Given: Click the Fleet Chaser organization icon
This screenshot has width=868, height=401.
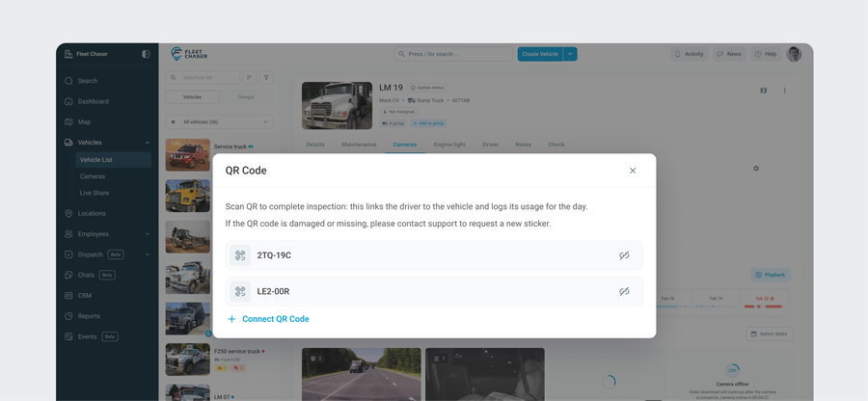Looking at the screenshot, I should click(x=68, y=54).
